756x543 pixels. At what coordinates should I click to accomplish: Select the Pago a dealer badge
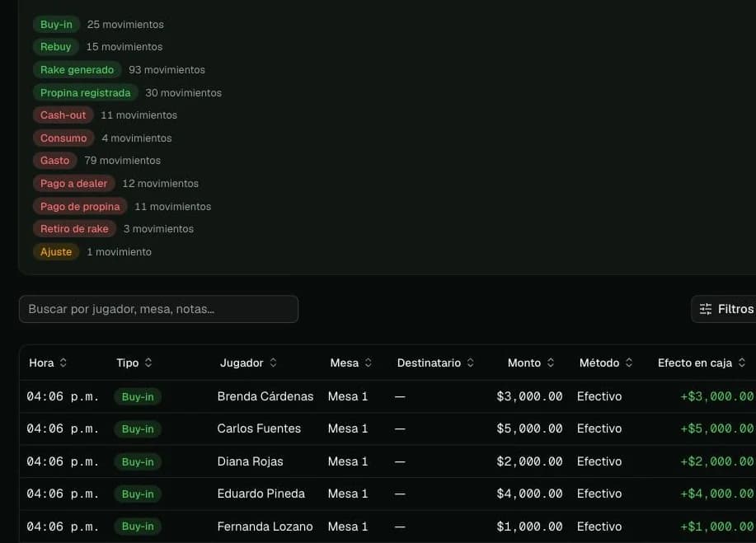click(x=73, y=184)
